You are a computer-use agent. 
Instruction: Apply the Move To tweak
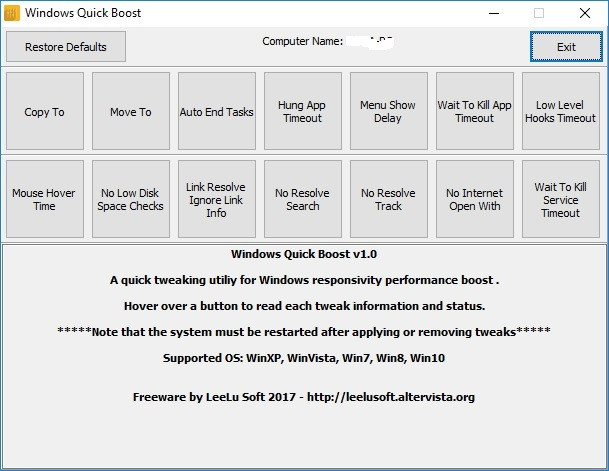pos(131,111)
